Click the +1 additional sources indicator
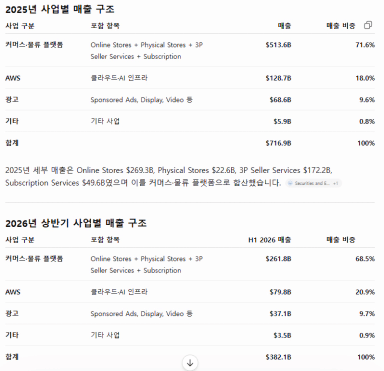 (336, 183)
